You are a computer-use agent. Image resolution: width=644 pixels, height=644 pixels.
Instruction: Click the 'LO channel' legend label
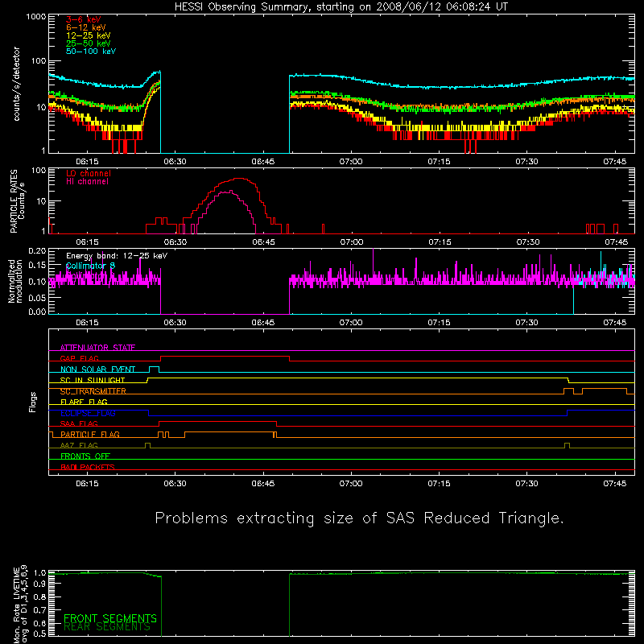pos(89,173)
